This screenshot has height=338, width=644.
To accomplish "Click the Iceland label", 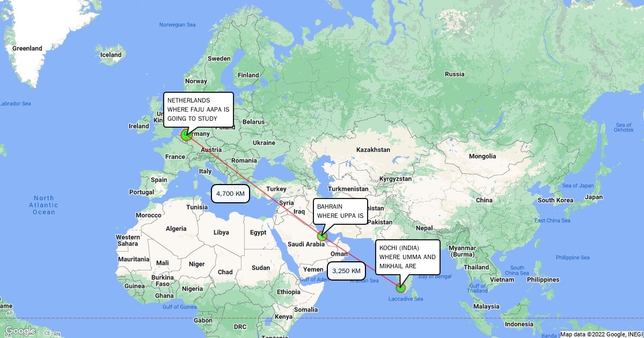I will (x=111, y=55).
